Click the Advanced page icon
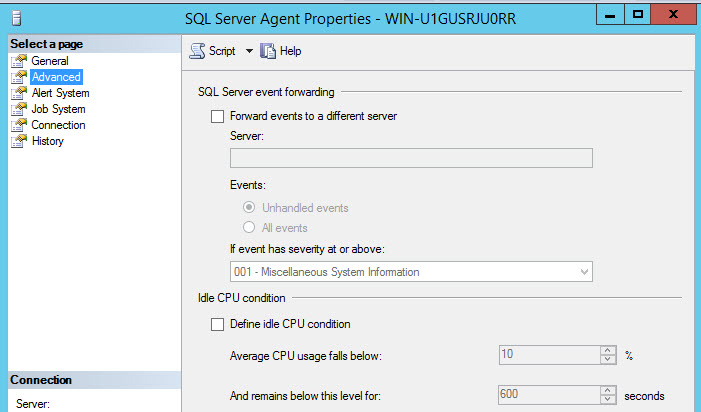The width and height of the screenshot is (701, 412). 18,77
